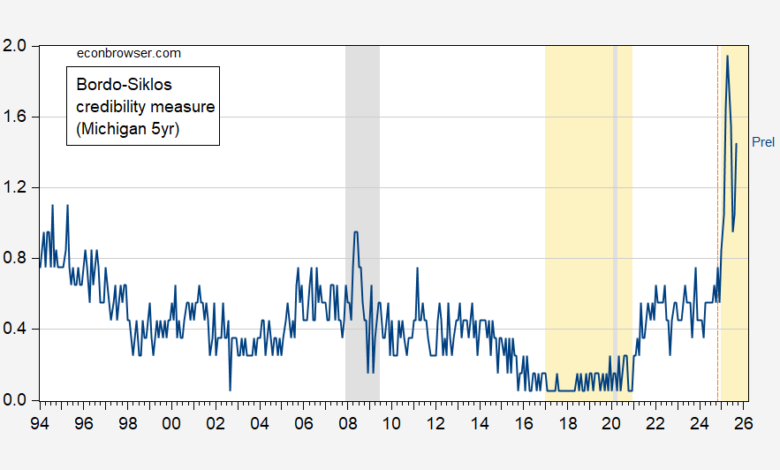Image resolution: width=780 pixels, height=470 pixels.
Task: Click the 0.0 y-axis label
Action: (19, 401)
